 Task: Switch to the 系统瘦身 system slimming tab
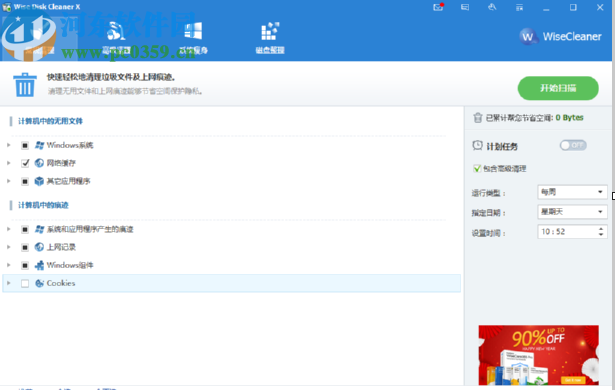point(193,38)
